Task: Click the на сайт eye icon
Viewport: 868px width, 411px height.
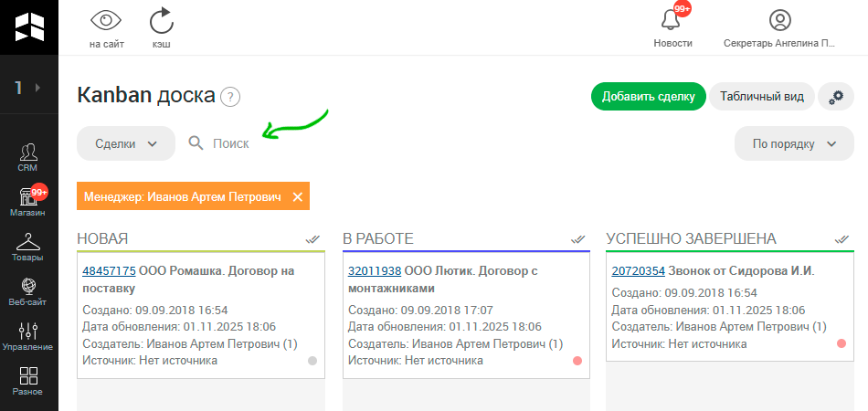Action: click(107, 21)
